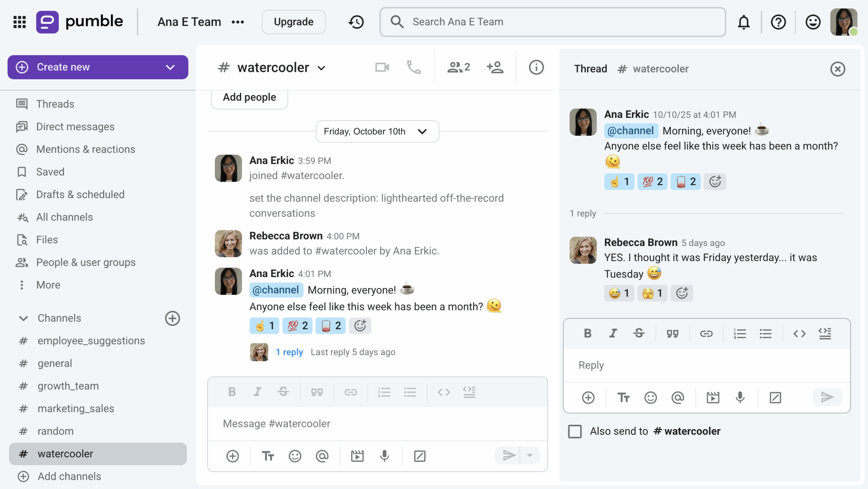Toggle the pointing finger reaction on Ana's channel message

point(264,326)
